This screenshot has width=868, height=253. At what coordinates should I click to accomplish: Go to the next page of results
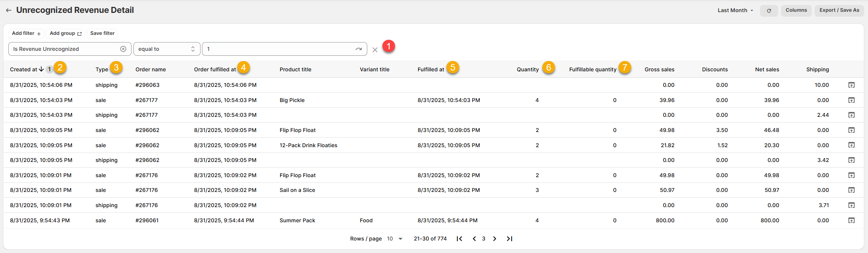tap(495, 239)
